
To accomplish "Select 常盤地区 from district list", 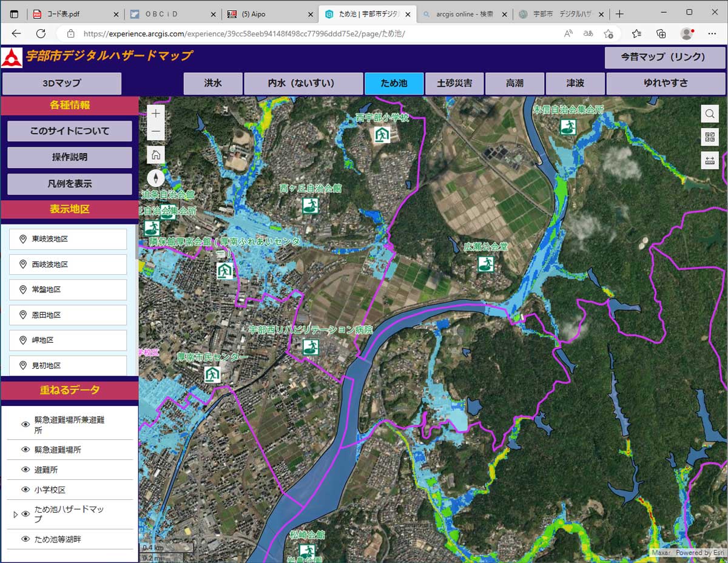I will coord(68,290).
